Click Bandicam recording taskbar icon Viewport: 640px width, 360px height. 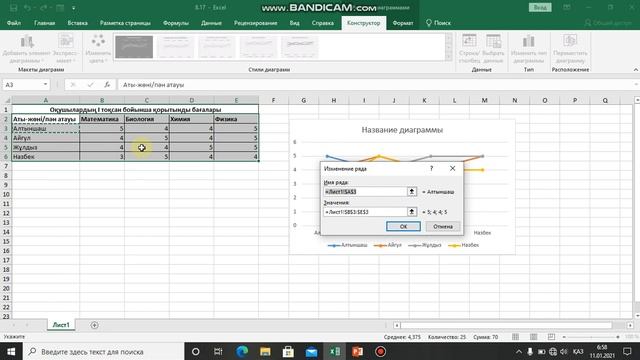tap(380, 351)
